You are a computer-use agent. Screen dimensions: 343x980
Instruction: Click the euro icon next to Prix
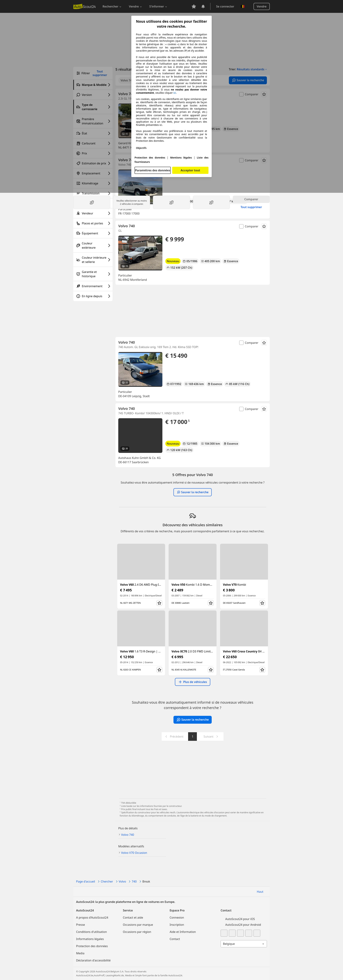78,153
